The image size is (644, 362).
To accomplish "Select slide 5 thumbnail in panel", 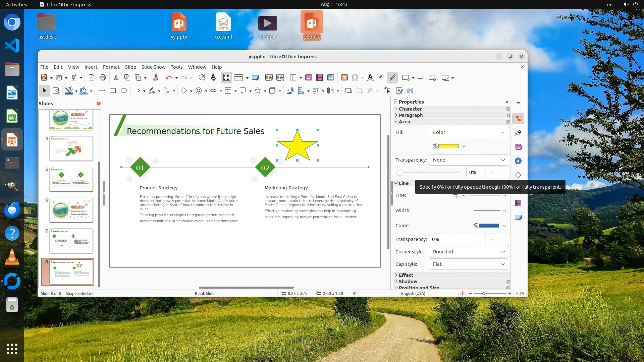I will [71, 179].
